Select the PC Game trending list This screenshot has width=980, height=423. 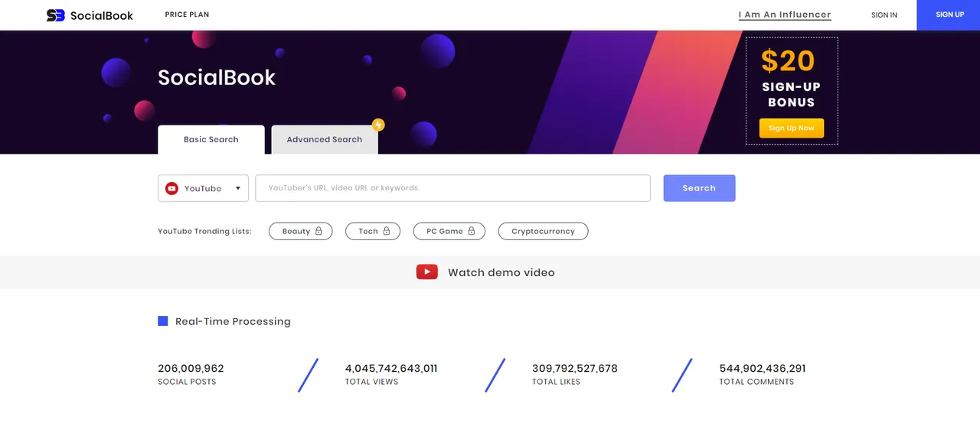coord(449,231)
